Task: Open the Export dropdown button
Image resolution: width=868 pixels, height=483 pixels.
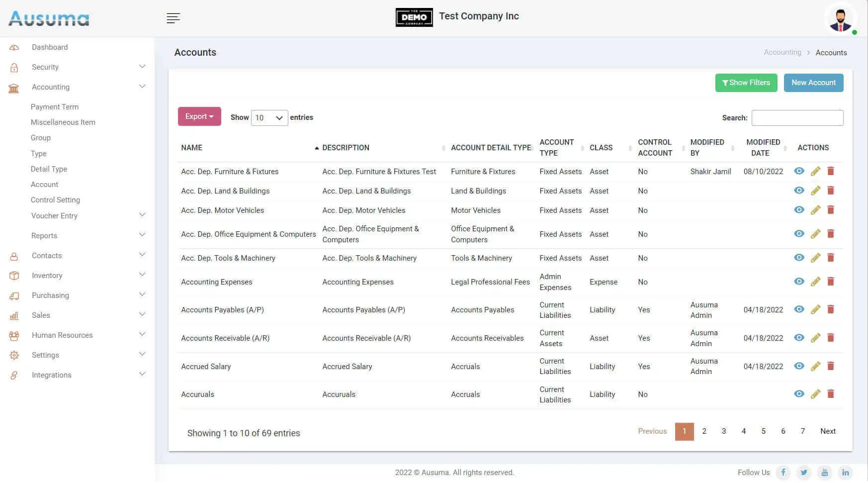Action: [199, 116]
